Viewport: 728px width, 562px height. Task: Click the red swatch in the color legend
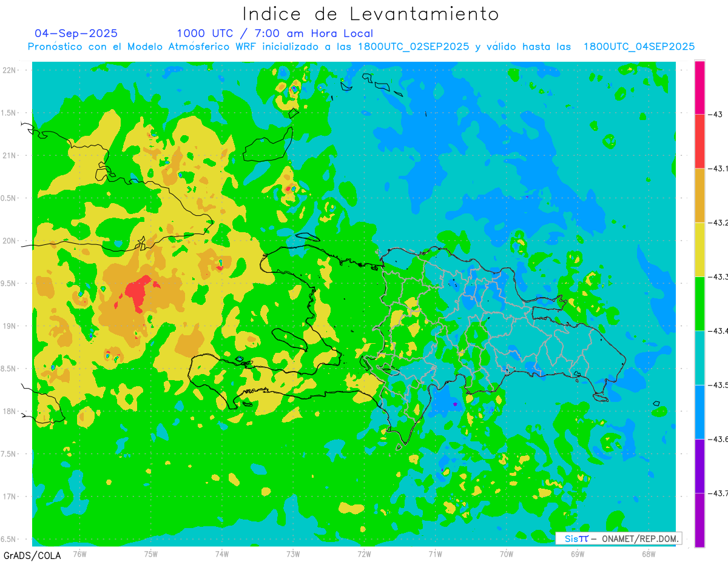tap(699, 141)
